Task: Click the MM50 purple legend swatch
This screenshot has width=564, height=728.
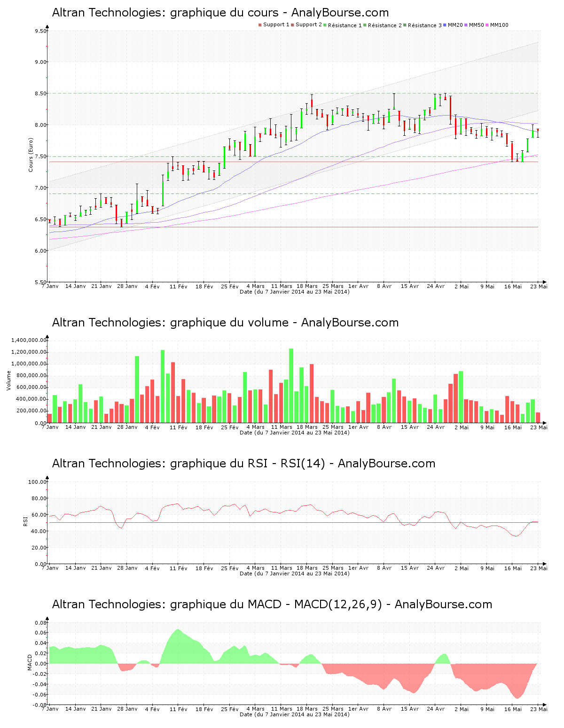Action: 466,25
